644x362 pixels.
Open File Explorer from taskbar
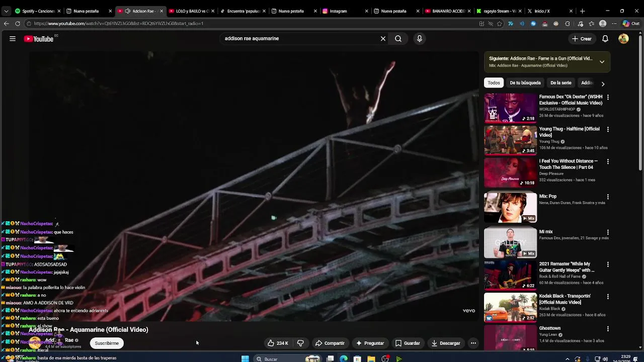tap(371, 359)
